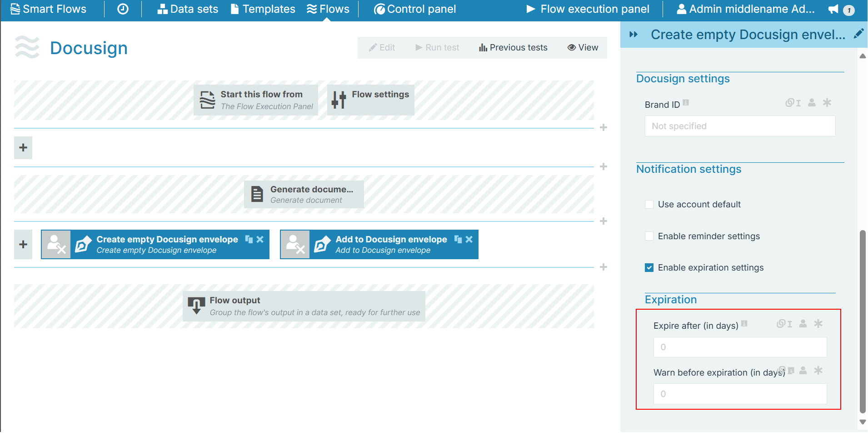Go to the Templates section
Screen dimensions: 868x437
263,9
